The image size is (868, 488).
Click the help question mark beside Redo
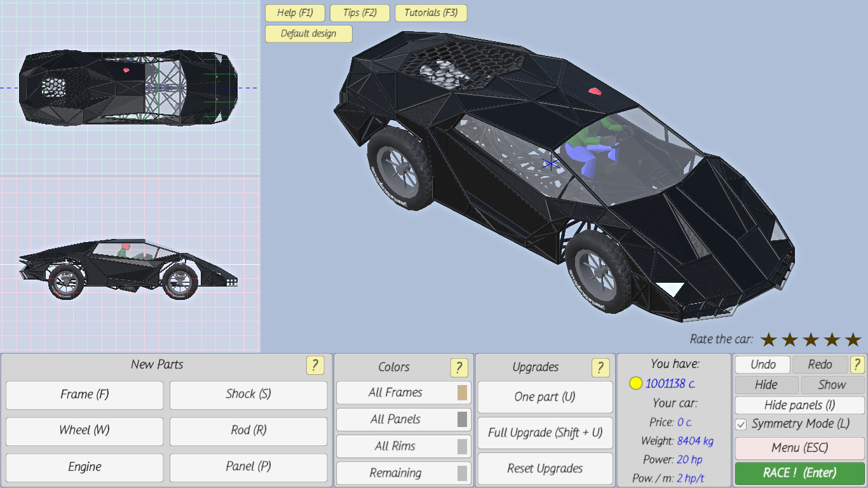pos(857,364)
